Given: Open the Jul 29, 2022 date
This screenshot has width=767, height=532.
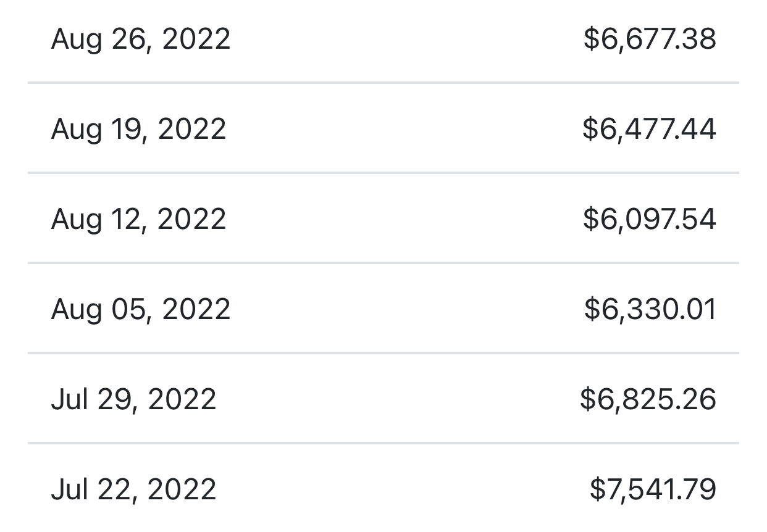Looking at the screenshot, I should click(x=134, y=399).
